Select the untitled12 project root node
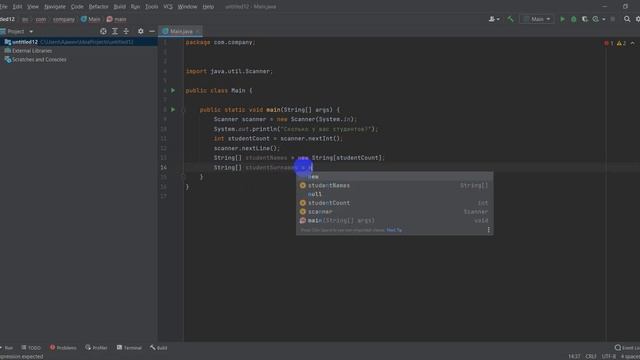 pos(79,42)
